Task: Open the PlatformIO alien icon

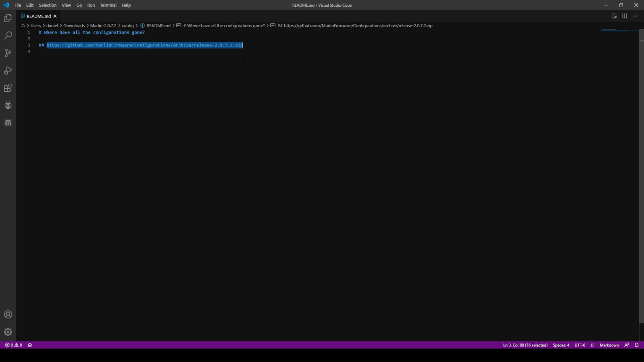Action: click(8, 105)
